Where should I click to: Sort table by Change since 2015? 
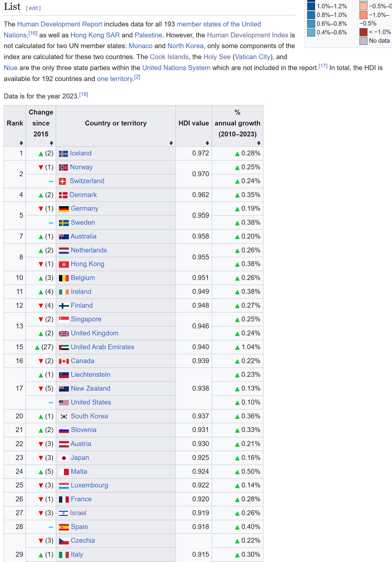(51, 143)
